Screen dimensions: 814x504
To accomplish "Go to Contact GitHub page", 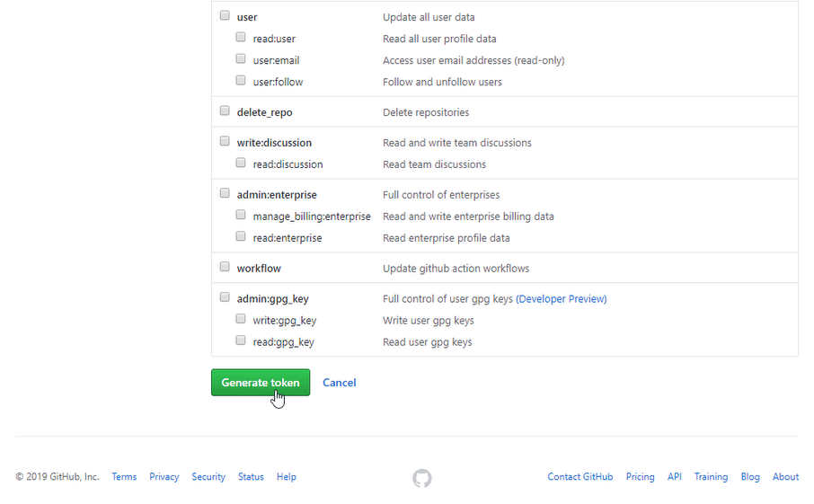I will point(580,476).
